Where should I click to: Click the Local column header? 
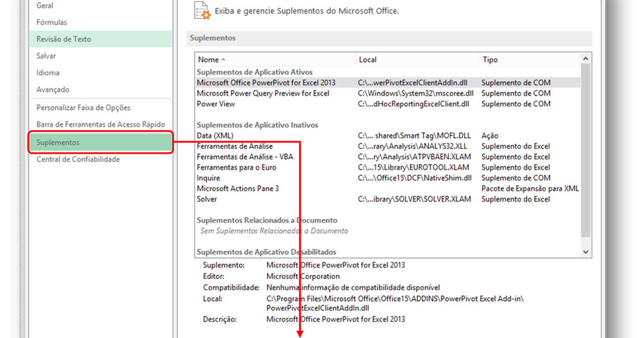(418, 60)
